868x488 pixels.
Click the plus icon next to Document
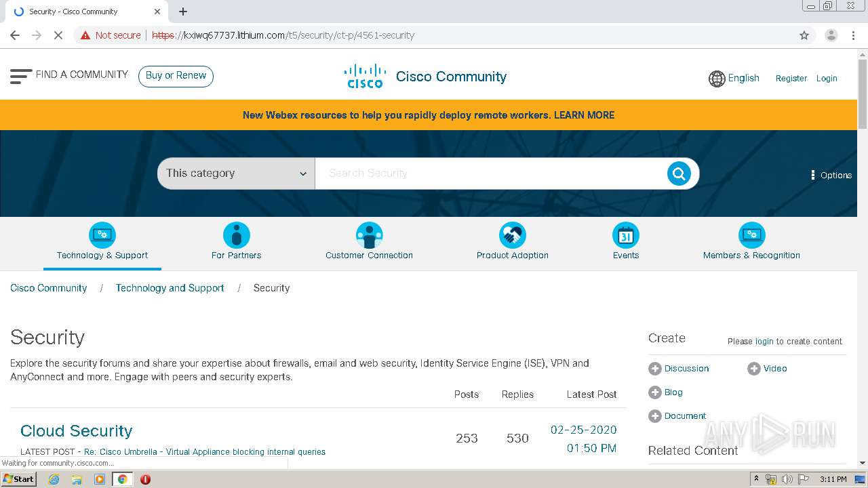pos(654,416)
